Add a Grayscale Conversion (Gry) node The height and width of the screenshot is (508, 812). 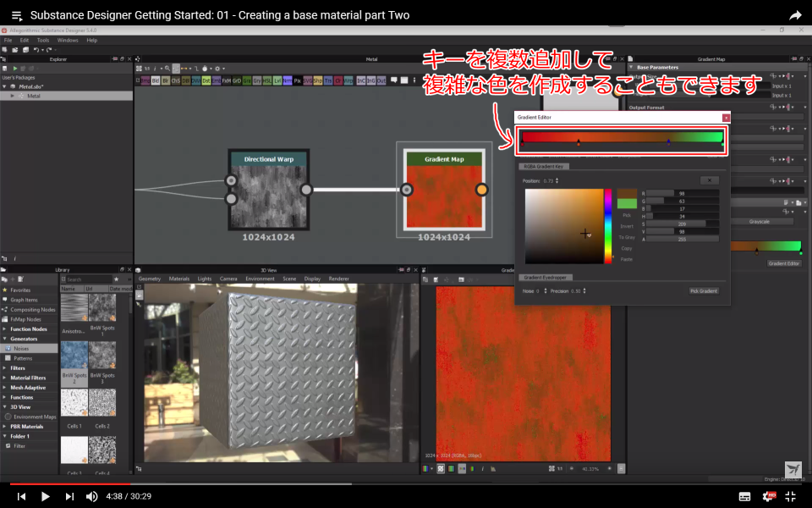[257, 81]
